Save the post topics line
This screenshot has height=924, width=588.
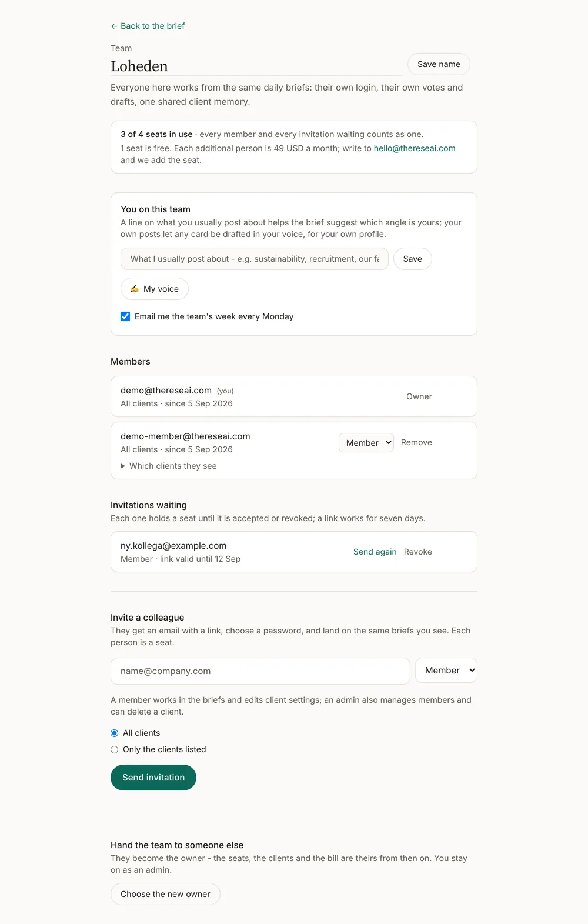pyautogui.click(x=413, y=259)
